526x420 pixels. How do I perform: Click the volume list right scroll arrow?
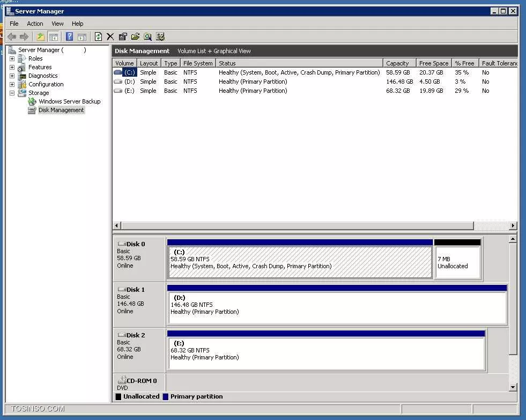click(513, 225)
